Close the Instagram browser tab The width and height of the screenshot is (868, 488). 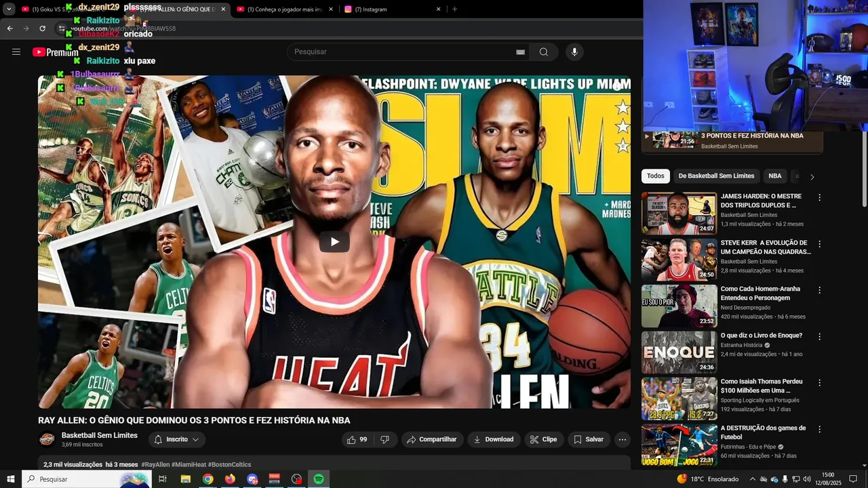[x=438, y=9]
